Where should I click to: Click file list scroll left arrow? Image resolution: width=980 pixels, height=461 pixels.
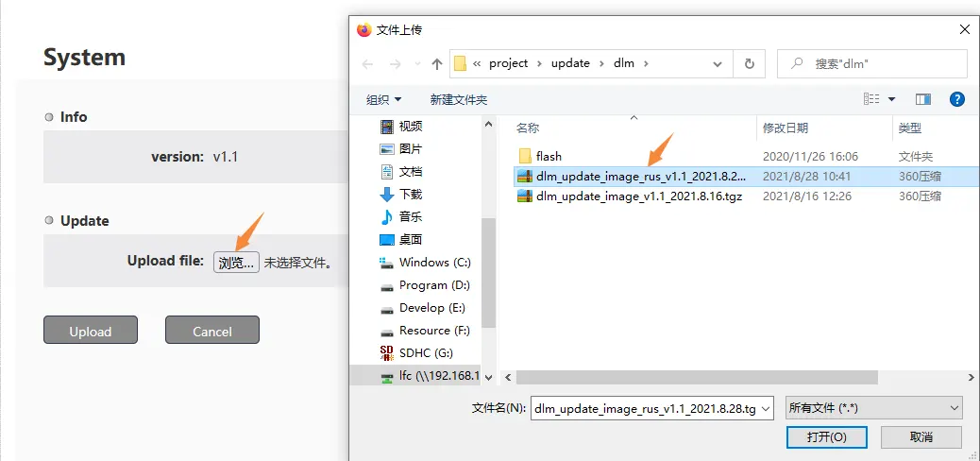508,377
